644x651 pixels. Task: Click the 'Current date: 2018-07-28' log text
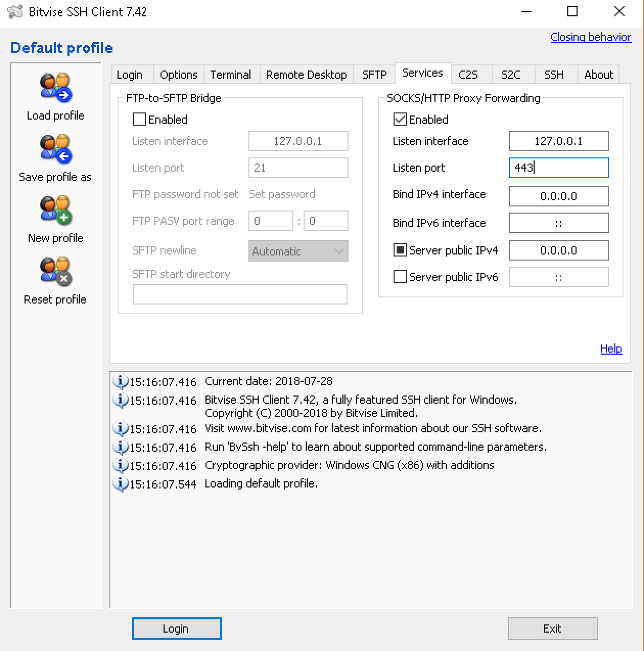pos(269,381)
